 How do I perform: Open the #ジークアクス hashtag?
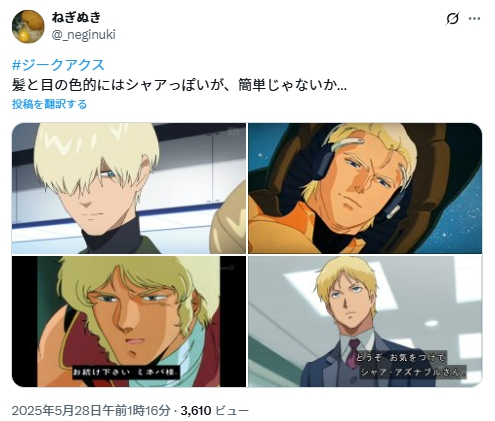(58, 65)
